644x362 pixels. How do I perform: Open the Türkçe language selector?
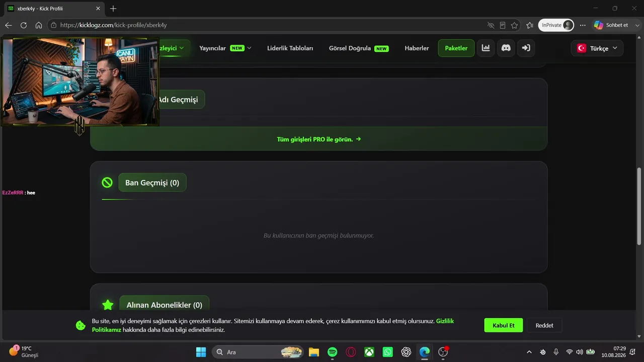(x=597, y=48)
